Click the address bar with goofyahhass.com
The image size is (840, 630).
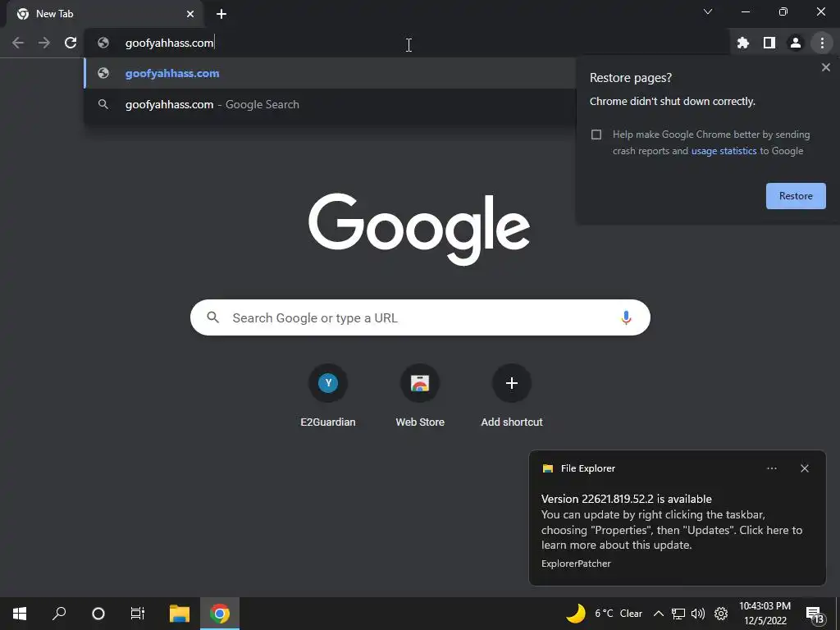pyautogui.click(x=407, y=43)
